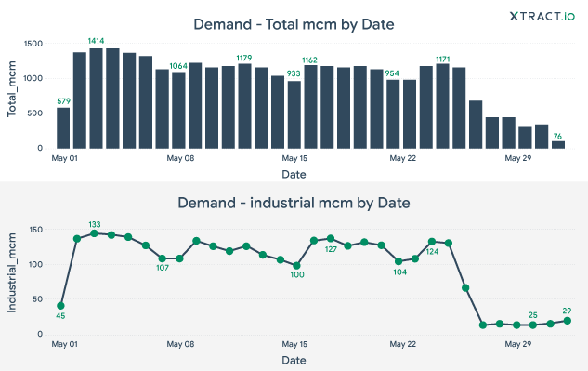Click the last data point labeled 29
Image resolution: width=588 pixels, height=371 pixels.
568,320
